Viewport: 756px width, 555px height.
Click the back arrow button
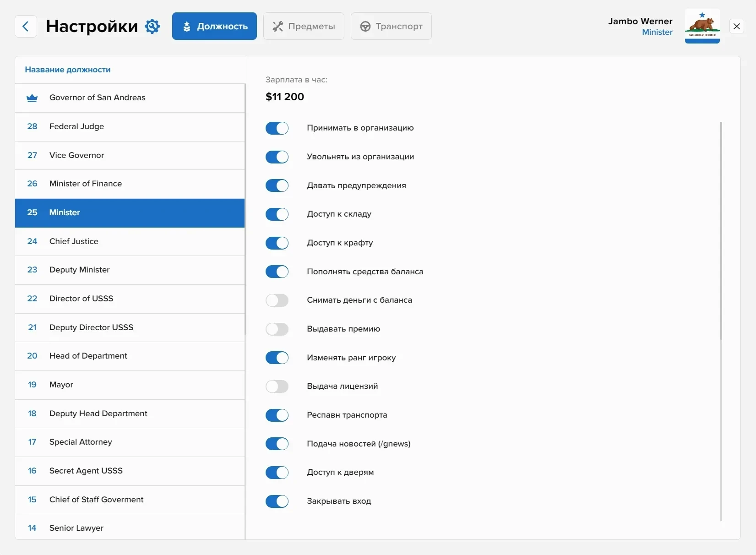tap(26, 27)
